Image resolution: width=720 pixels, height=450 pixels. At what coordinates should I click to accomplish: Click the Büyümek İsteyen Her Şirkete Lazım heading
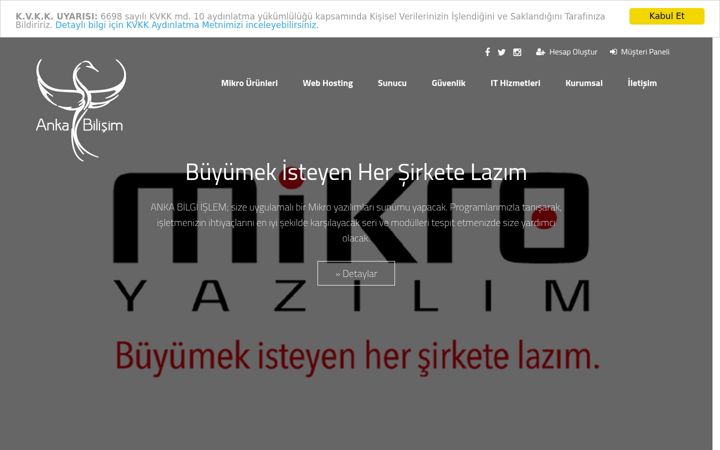click(x=356, y=172)
